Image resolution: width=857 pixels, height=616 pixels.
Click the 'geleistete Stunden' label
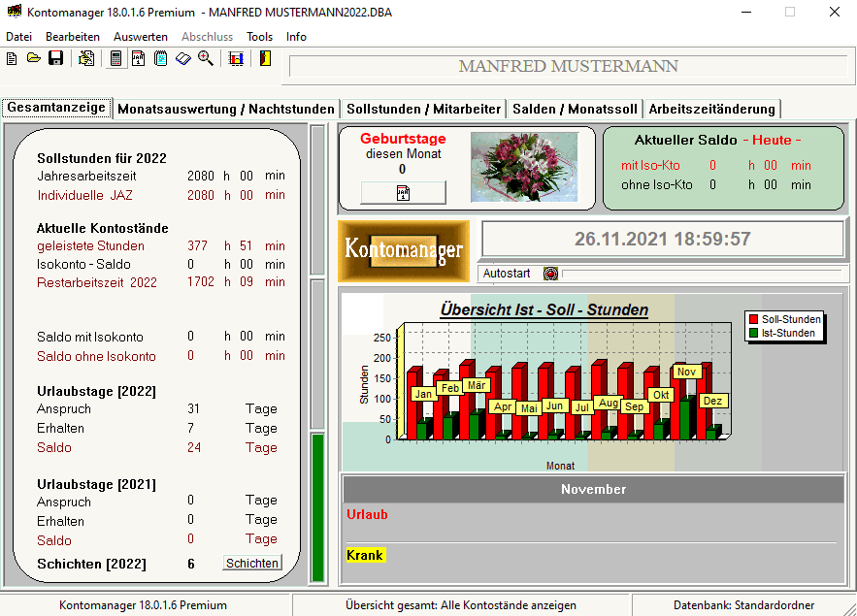coord(90,245)
